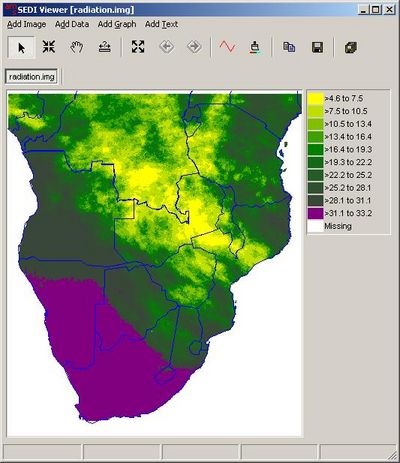
Task: Go to next view with right arrow
Action: coord(194,47)
